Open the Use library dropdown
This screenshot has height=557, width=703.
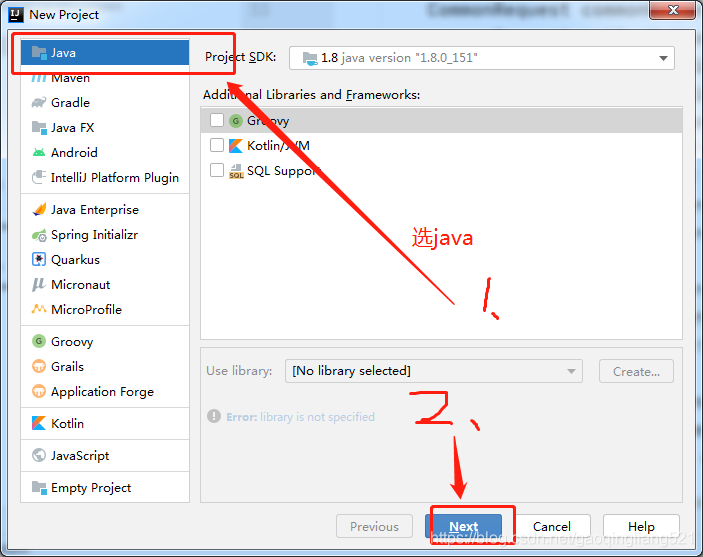pyautogui.click(x=434, y=371)
